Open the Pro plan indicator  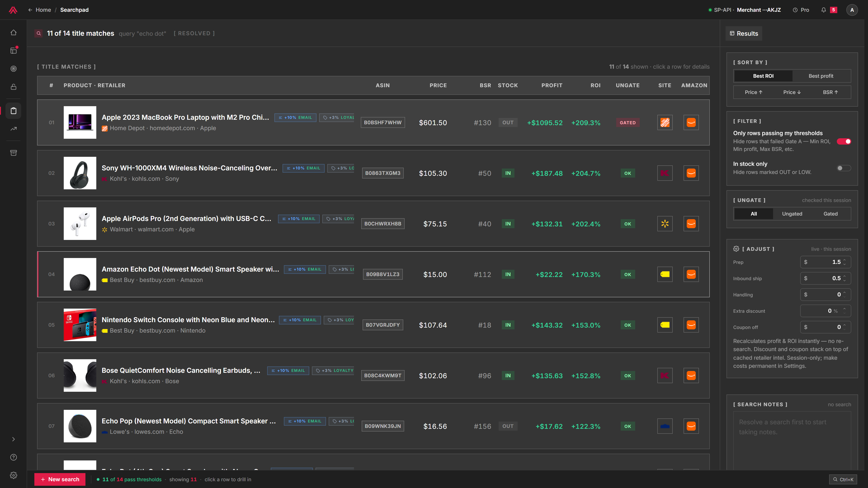801,10
